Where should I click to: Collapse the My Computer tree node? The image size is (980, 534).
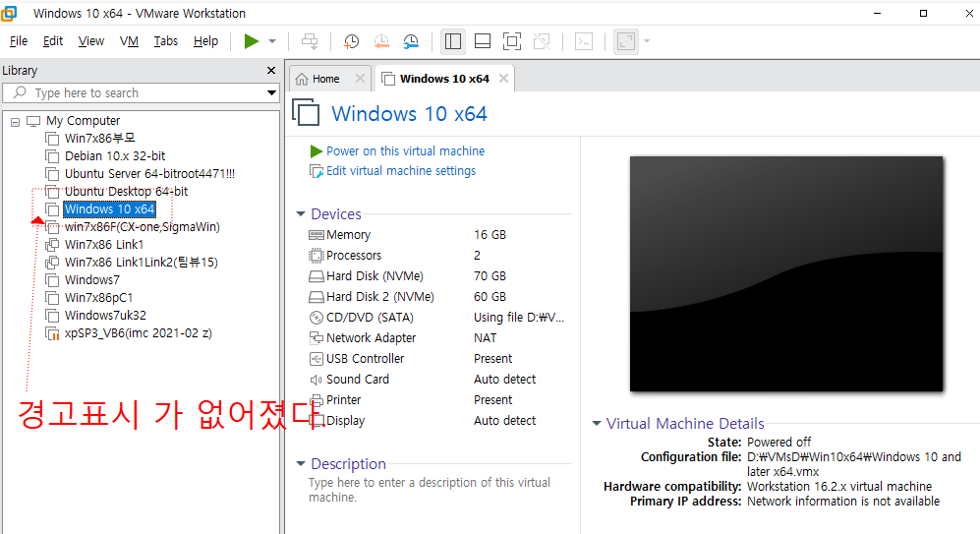[x=15, y=122]
